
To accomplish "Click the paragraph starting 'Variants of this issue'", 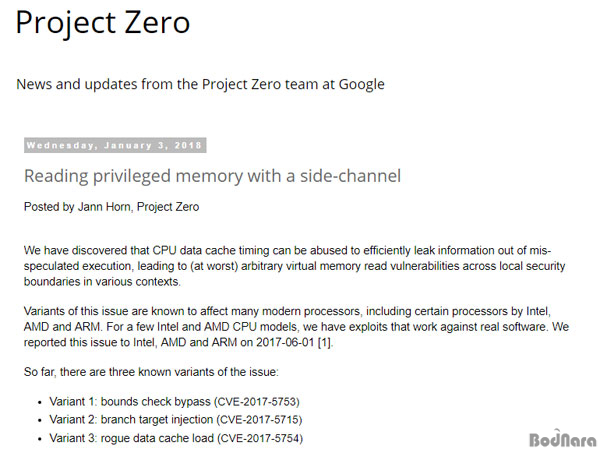I will (296, 327).
